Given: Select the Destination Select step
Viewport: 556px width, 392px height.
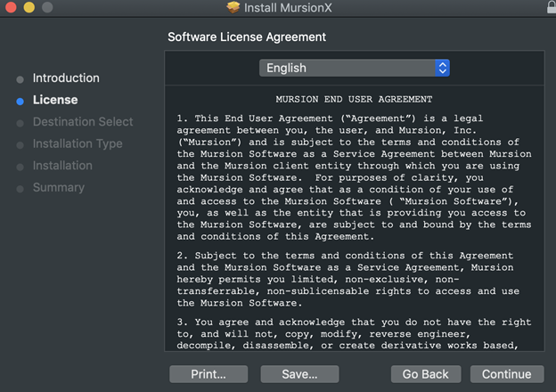Looking at the screenshot, I should point(83,122).
